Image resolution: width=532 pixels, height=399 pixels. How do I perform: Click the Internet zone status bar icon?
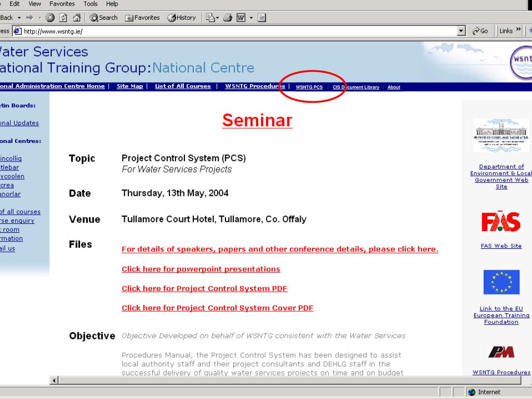[472, 392]
